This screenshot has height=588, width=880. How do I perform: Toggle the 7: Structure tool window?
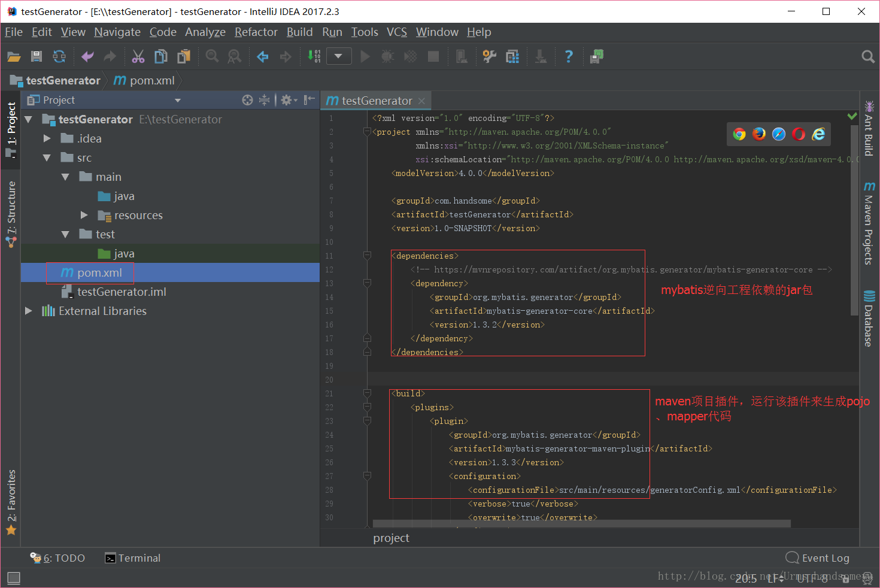11,214
